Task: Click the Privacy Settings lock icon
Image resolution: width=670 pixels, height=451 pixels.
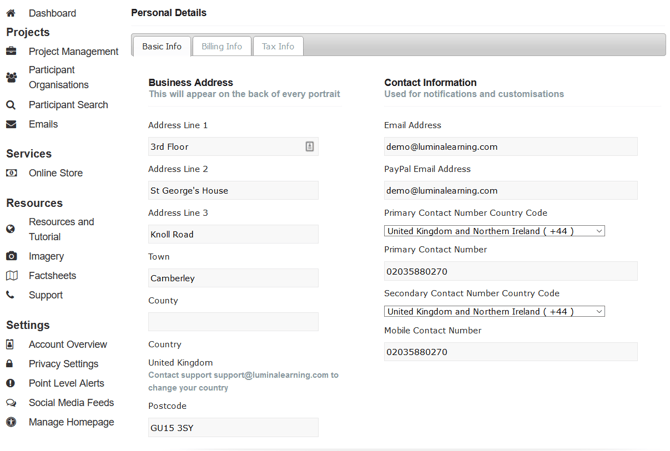Action: point(11,364)
